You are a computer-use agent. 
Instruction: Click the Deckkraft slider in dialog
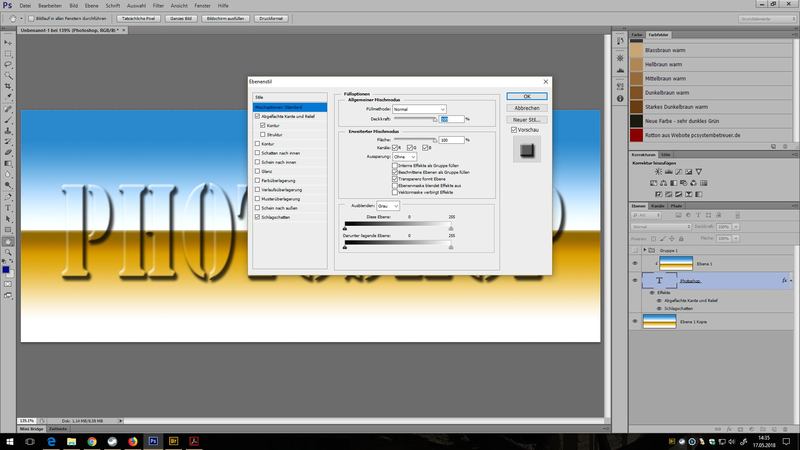415,119
